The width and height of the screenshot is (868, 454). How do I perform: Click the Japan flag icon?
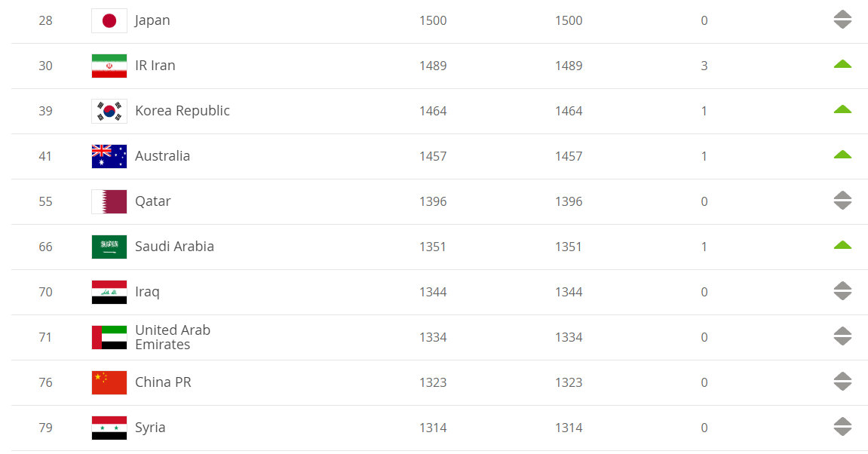pyautogui.click(x=109, y=21)
